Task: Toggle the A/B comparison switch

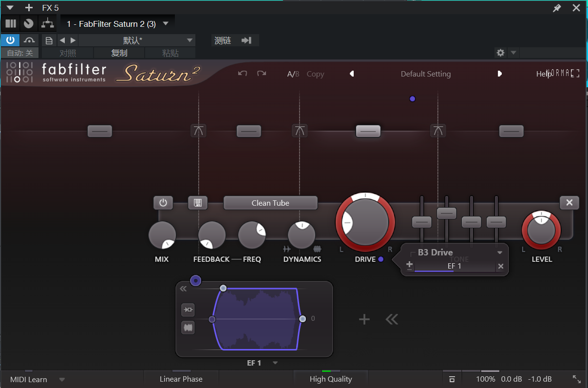Action: [x=293, y=74]
